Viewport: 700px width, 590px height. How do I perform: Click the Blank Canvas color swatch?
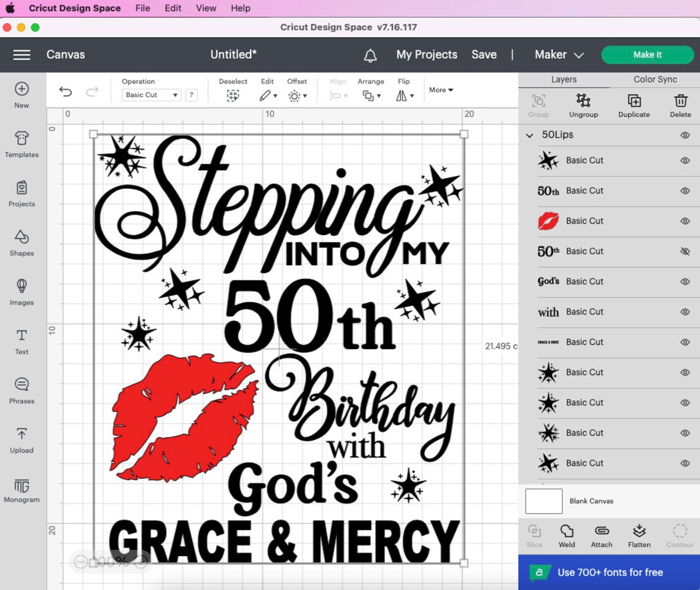pos(543,500)
